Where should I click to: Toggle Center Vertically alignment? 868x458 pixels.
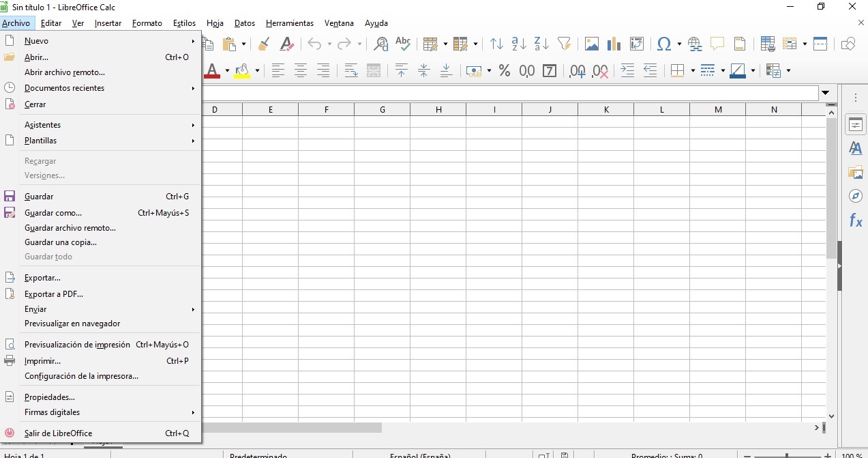coord(424,70)
